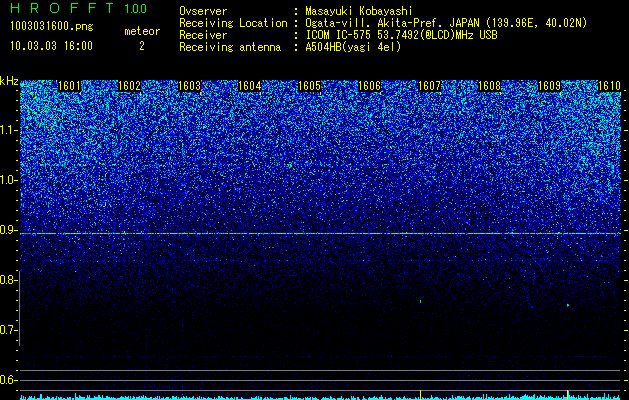The height and width of the screenshot is (400, 629).
Task: Click the 1606 time marker
Action: 369,86
